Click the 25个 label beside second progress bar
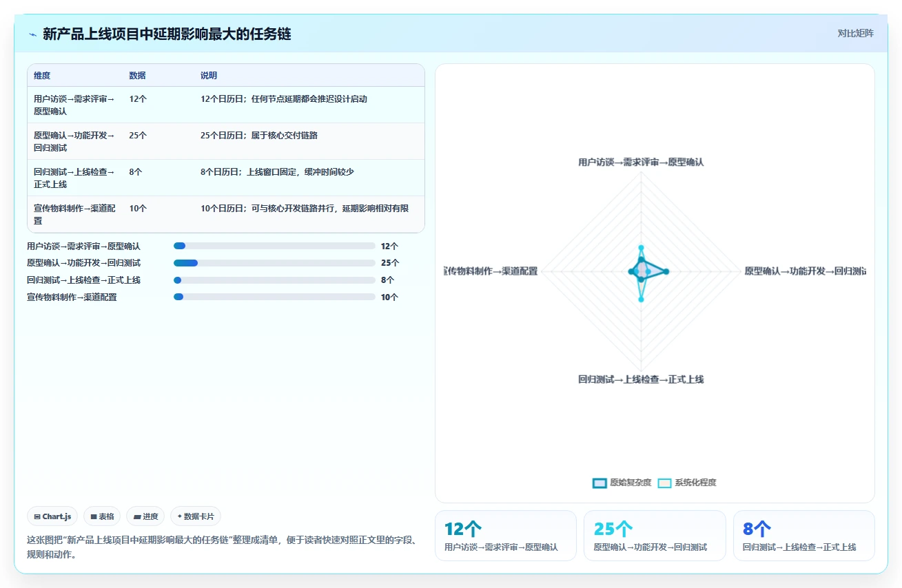This screenshot has height=588, width=902. click(389, 263)
